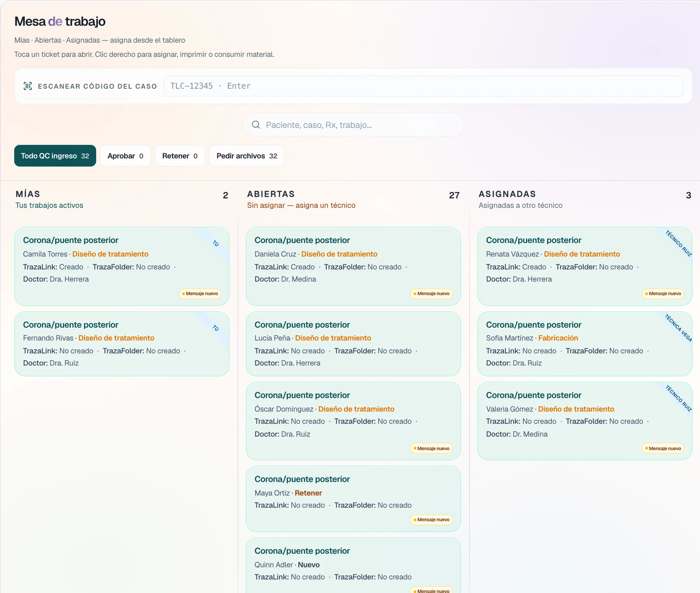Click the patient search field
Viewport: 700px width, 593px height.
point(353,125)
